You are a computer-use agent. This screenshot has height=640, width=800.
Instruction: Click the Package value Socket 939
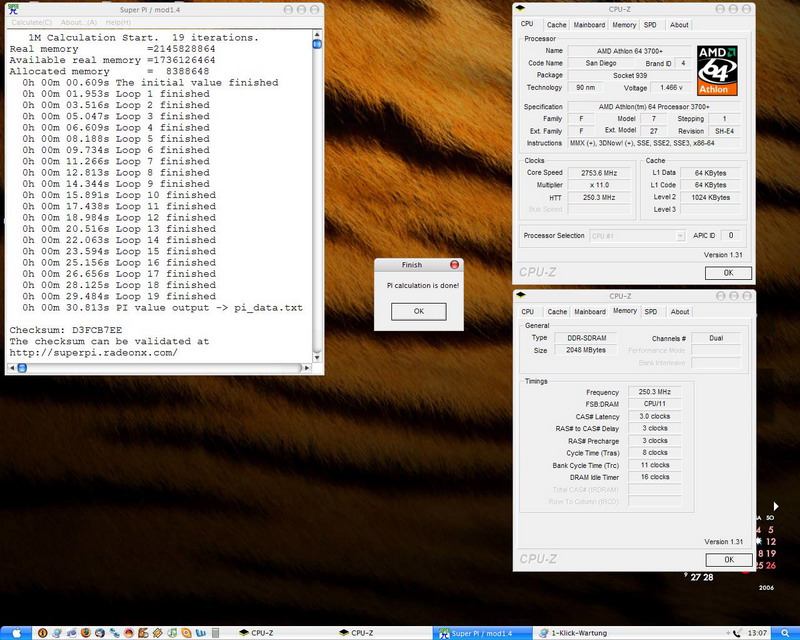(x=629, y=76)
